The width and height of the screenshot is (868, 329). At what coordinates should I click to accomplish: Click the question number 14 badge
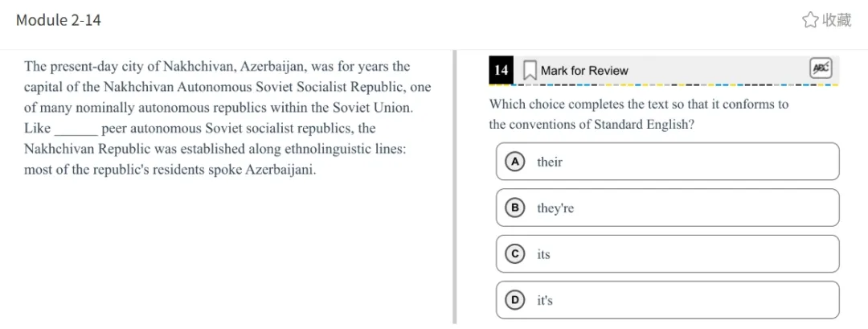point(501,71)
